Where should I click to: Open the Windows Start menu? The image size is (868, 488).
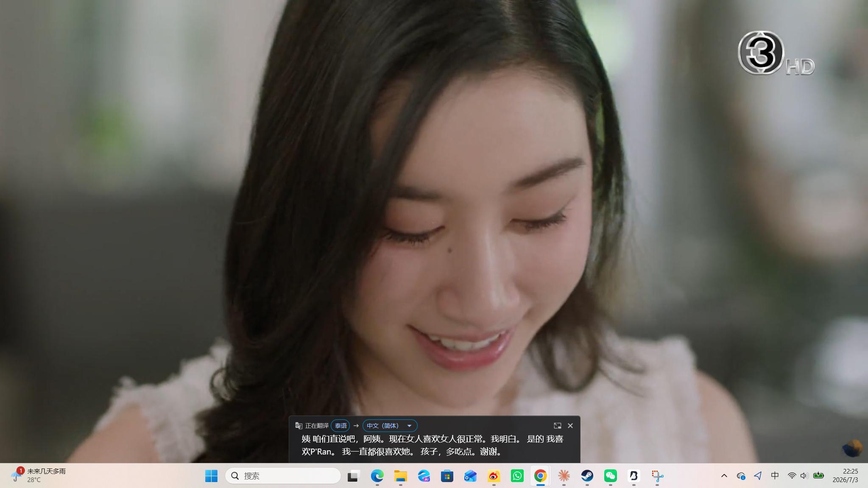211,476
